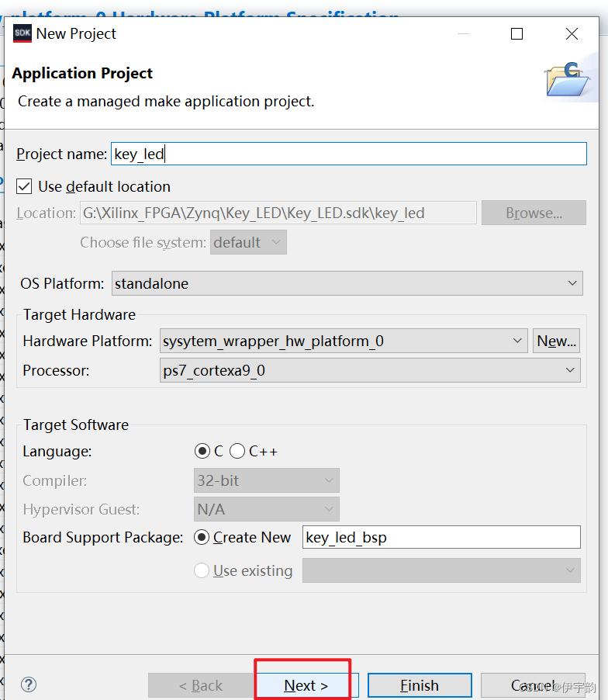Click the key_led_bsp name field

441,537
